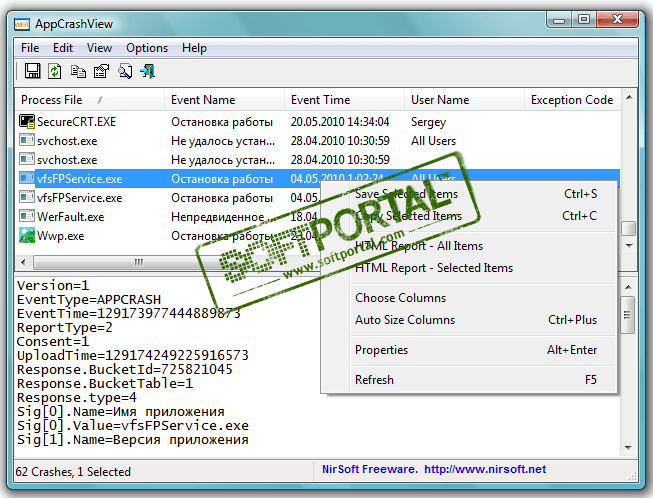Select HTML Report - All Items
653x498 pixels.
pos(470,246)
